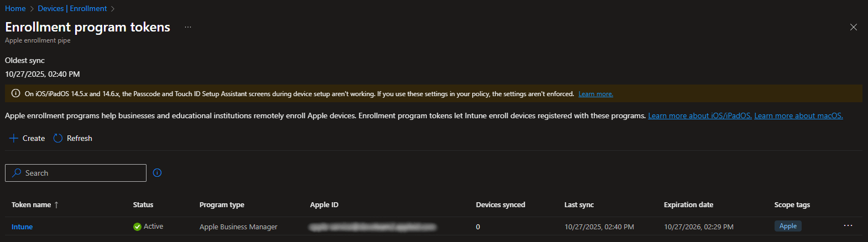Open the ellipsis menu next to page title
Viewport: 868px width, 242px height.
(x=188, y=27)
